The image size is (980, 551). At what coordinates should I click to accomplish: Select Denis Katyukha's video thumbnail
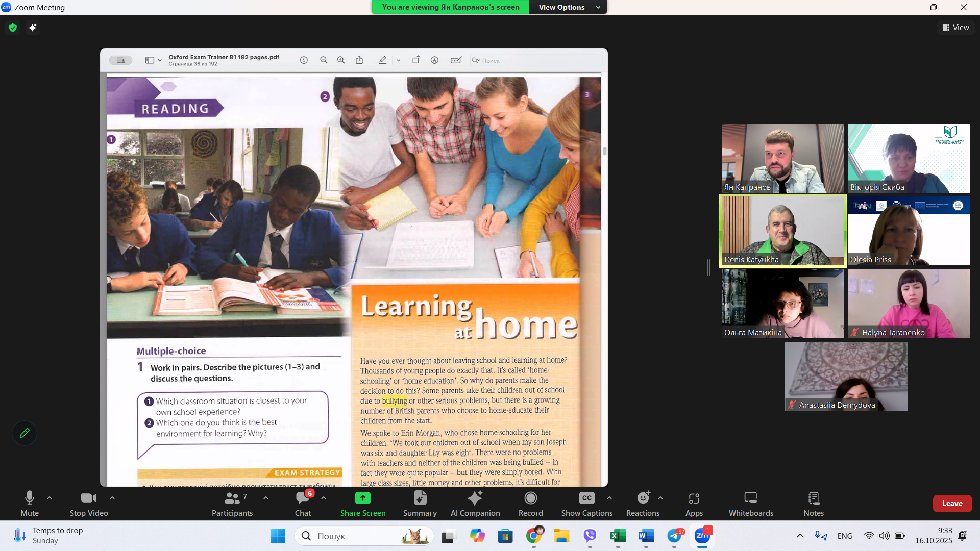[782, 231]
